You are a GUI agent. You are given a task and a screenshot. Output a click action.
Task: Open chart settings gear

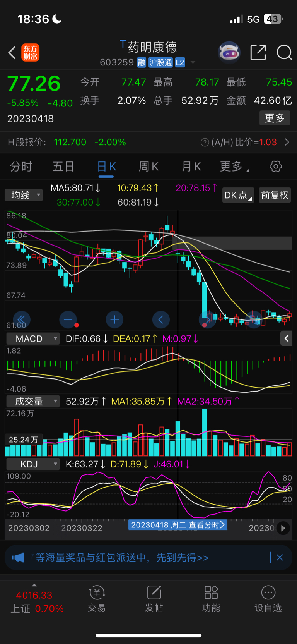(x=276, y=167)
